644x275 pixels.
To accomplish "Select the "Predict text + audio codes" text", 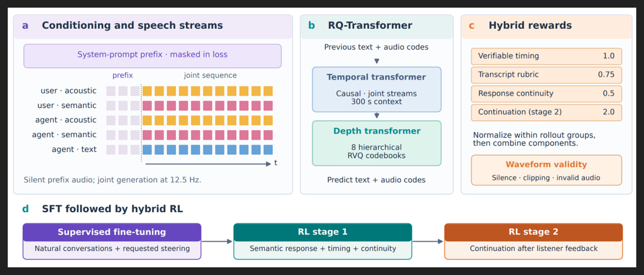I will point(376,180).
